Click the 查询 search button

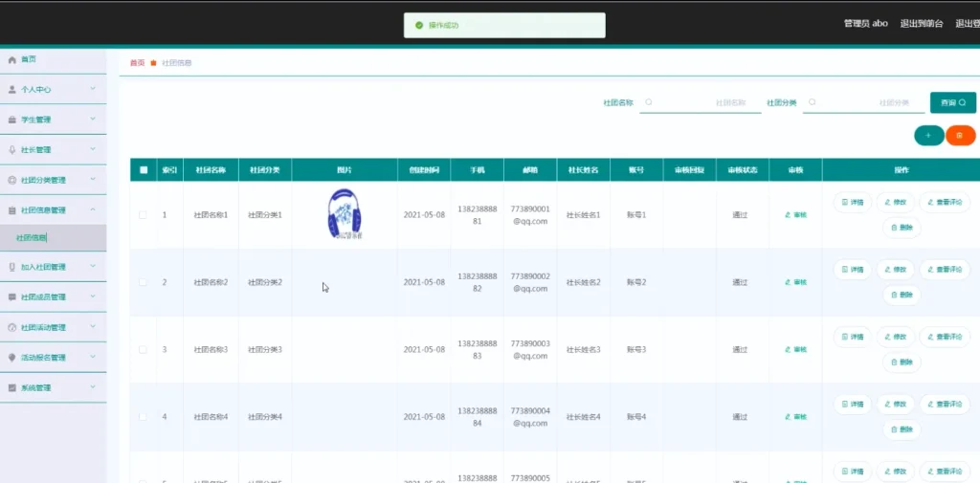pos(952,102)
